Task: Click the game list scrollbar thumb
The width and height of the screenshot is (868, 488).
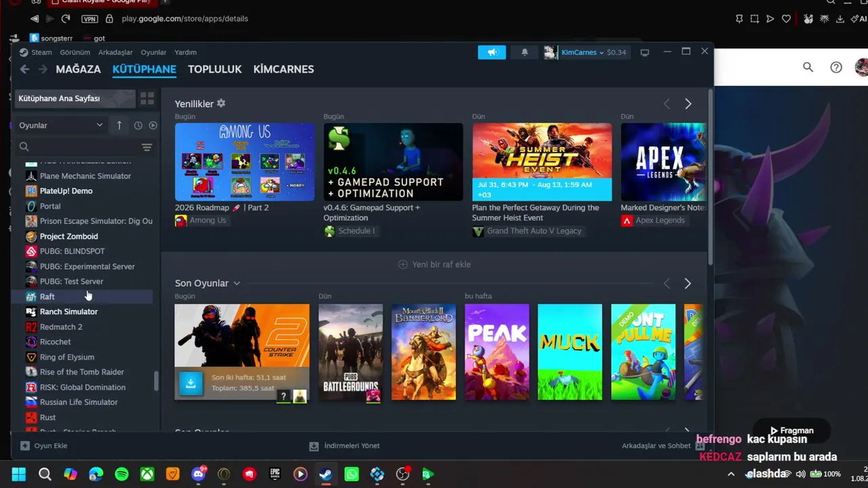Action: 156,381
